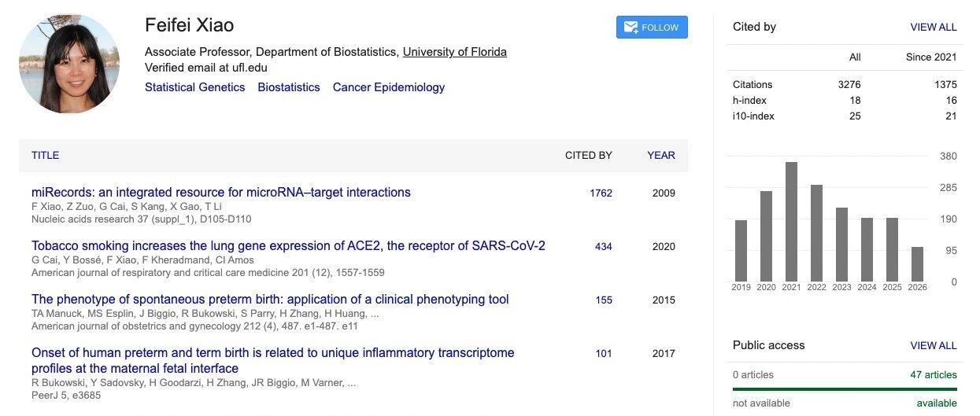Select the Statistical Genetics interest tag
Image resolution: width=980 pixels, height=416 pixels.
tap(195, 88)
